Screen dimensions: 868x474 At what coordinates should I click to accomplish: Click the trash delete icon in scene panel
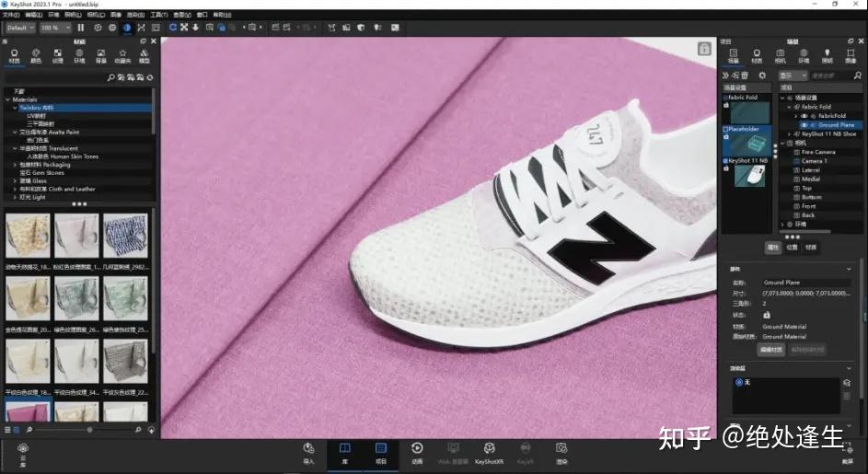tap(746, 75)
